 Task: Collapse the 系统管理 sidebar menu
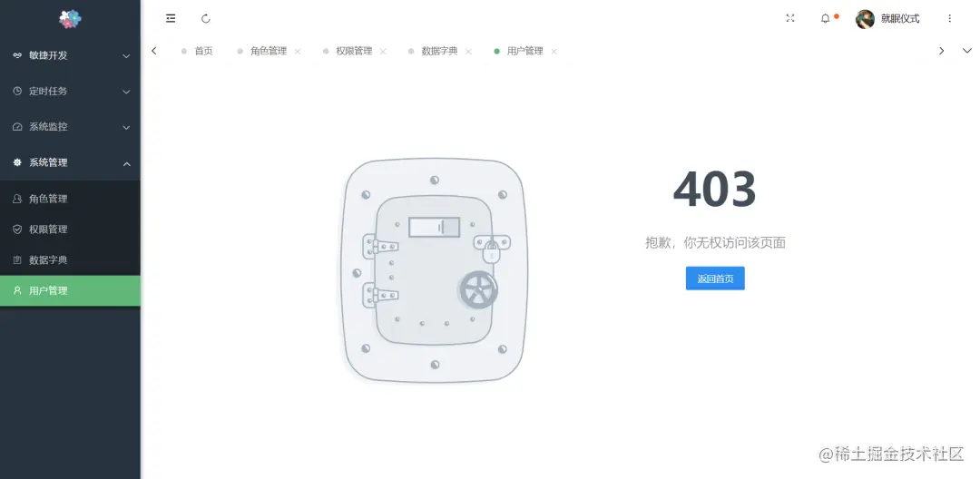70,162
